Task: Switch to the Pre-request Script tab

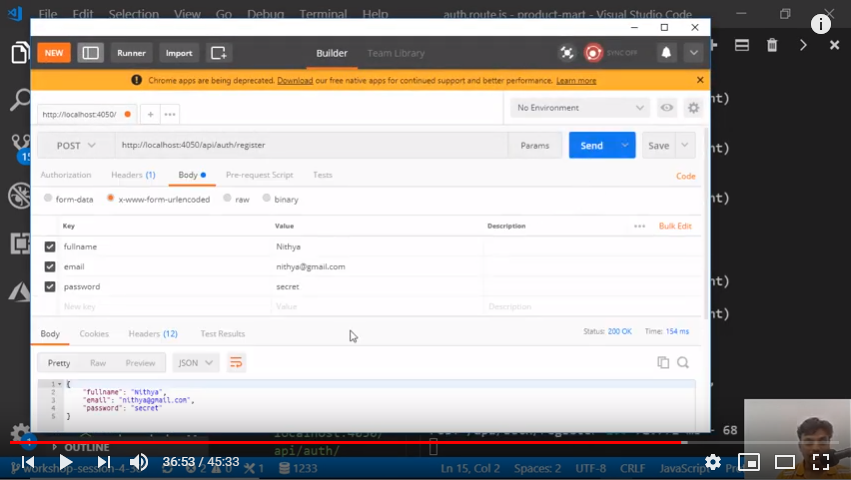Action: [259, 175]
